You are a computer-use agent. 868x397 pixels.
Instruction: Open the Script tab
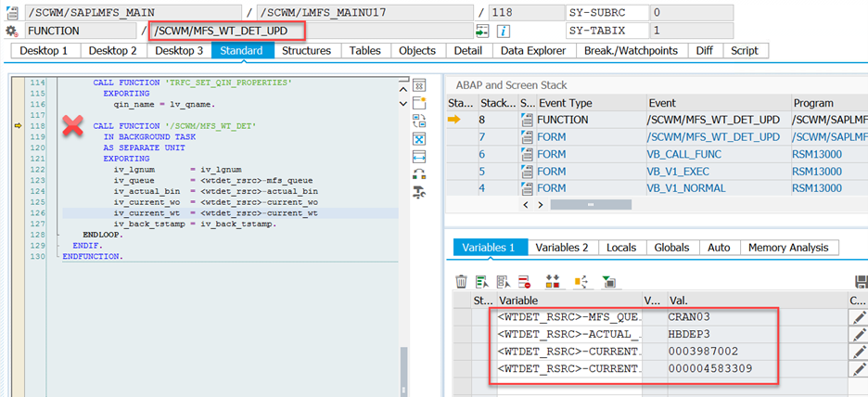[x=745, y=51]
